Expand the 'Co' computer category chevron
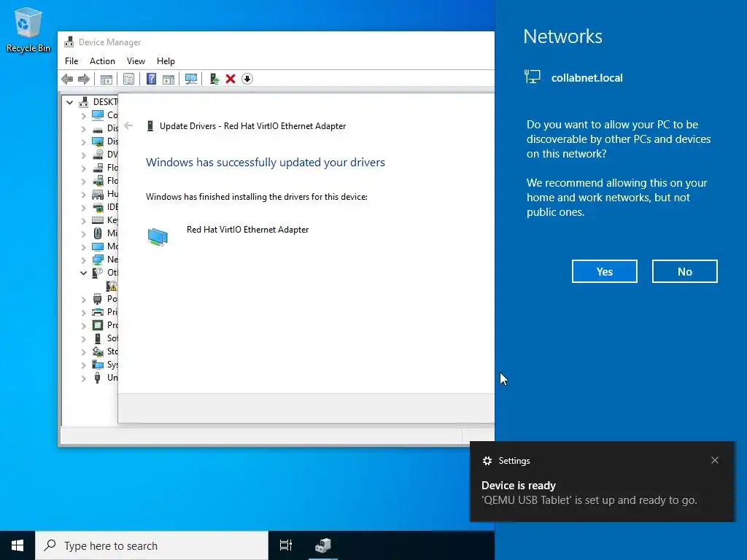The width and height of the screenshot is (747, 560). click(x=83, y=115)
